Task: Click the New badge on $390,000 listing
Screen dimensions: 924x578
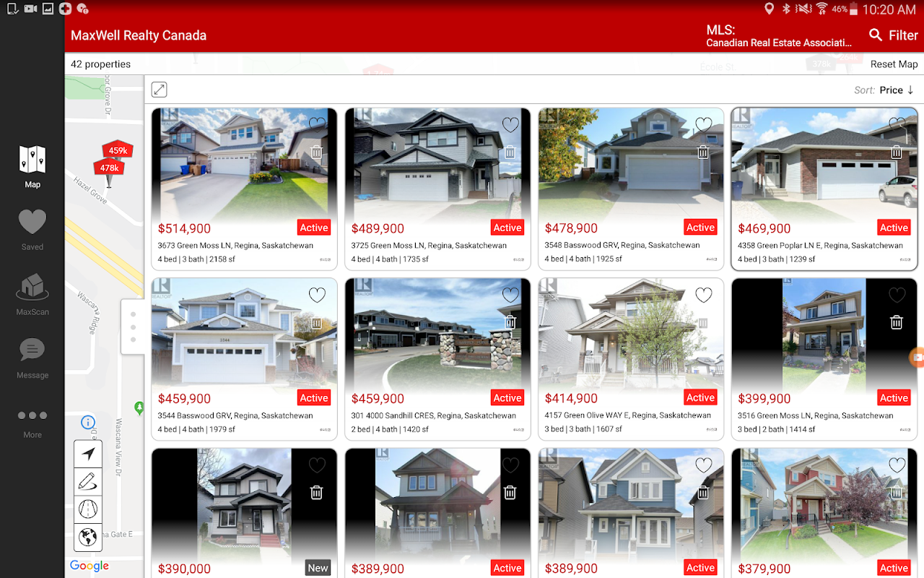Action: click(318, 568)
